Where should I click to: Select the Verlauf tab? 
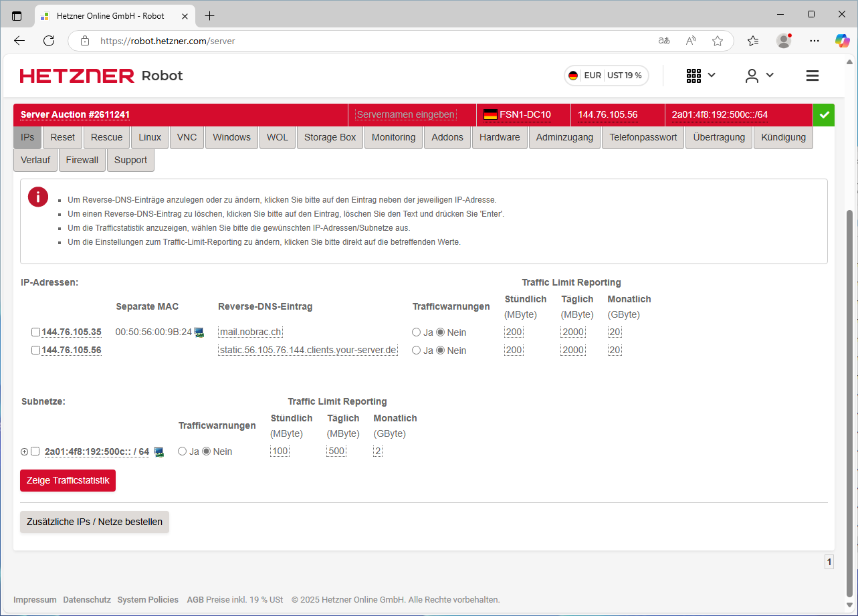[x=35, y=160]
